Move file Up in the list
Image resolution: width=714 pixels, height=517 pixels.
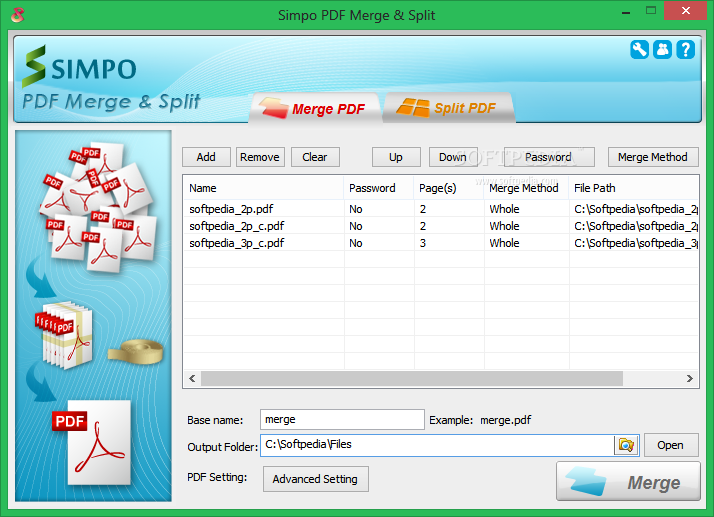(396, 157)
